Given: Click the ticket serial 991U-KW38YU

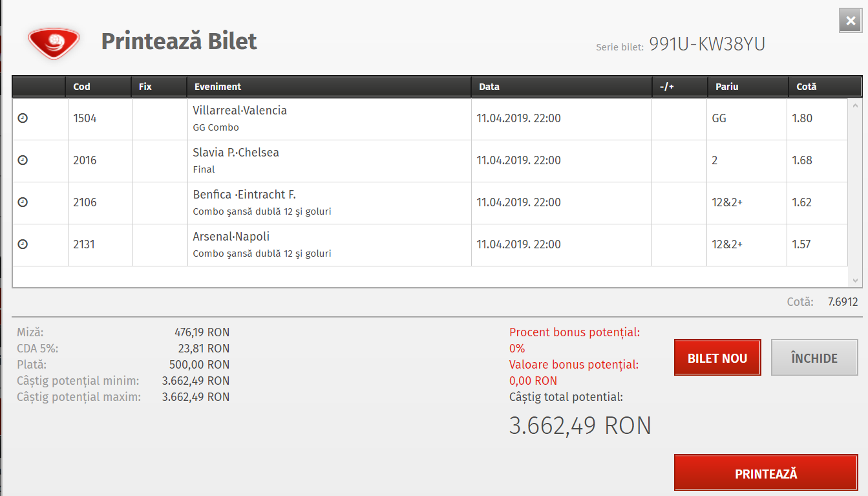Looking at the screenshot, I should pyautogui.click(x=707, y=45).
